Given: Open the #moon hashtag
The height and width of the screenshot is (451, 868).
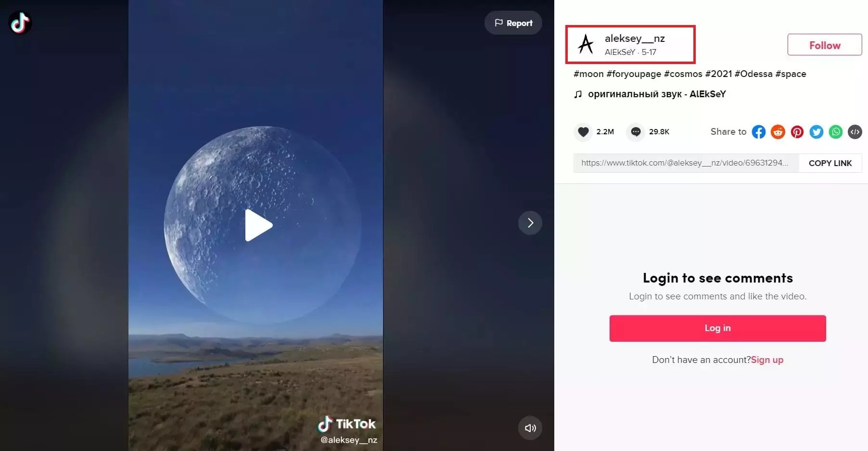Looking at the screenshot, I should pos(588,74).
